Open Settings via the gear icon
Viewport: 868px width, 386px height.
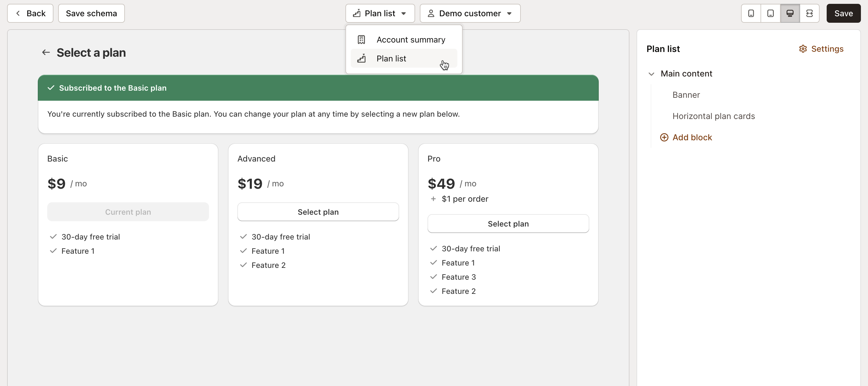tap(803, 49)
